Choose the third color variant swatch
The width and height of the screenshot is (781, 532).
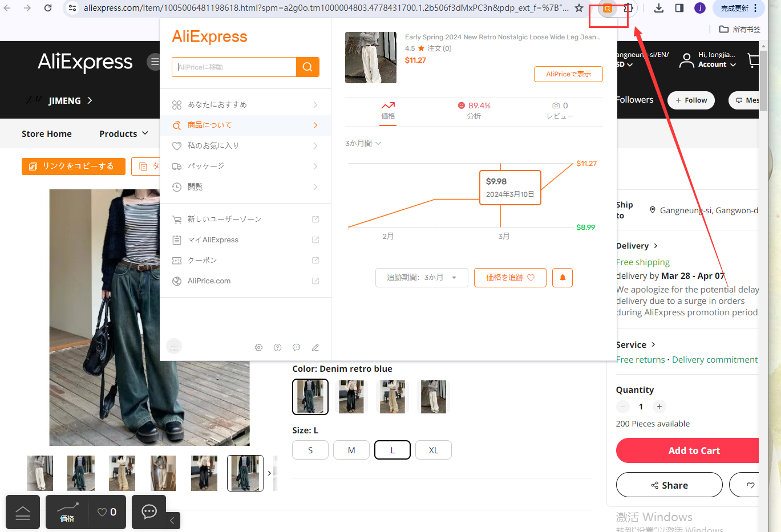[x=392, y=397]
